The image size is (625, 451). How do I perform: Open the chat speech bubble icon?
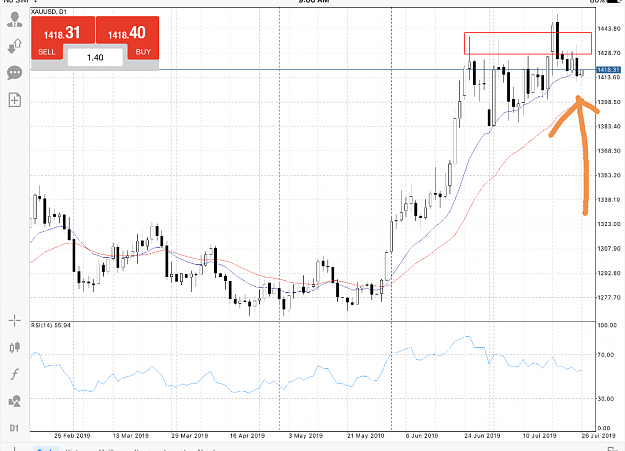(x=14, y=73)
